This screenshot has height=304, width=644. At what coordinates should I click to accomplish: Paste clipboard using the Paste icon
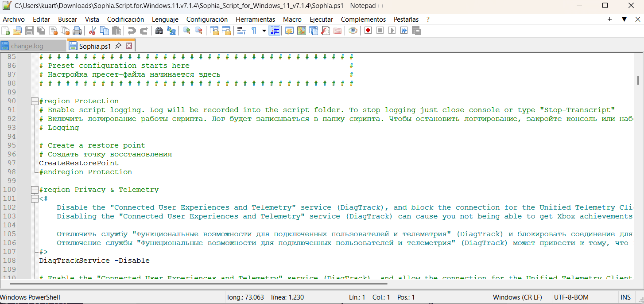tap(116, 31)
